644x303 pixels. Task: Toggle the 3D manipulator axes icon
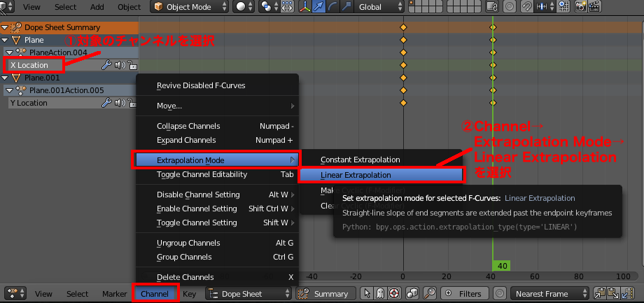pos(304,7)
